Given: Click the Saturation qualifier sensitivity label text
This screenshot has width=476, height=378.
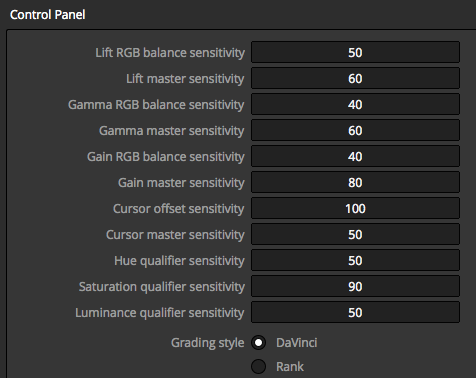Looking at the screenshot, I should 162,287.
